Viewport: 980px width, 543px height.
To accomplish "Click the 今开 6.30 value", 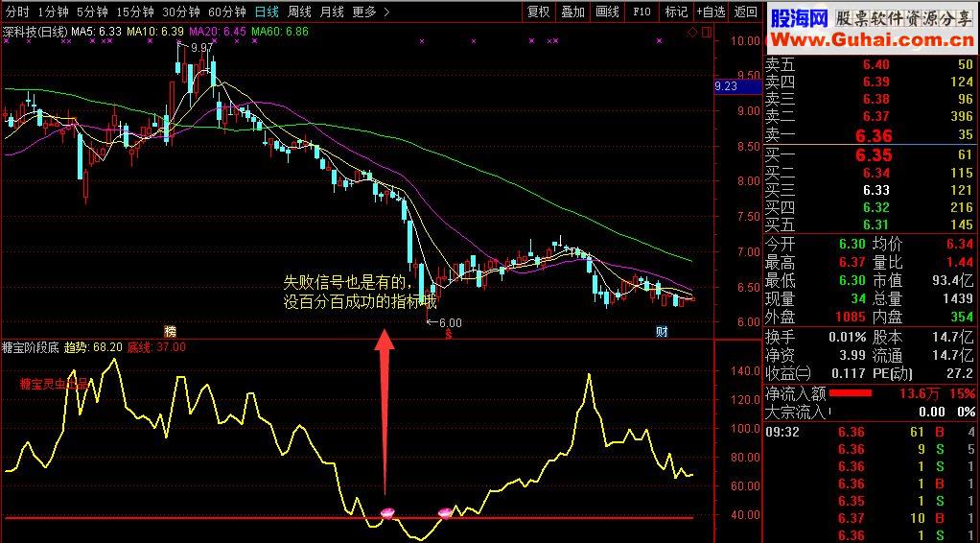I will click(852, 245).
